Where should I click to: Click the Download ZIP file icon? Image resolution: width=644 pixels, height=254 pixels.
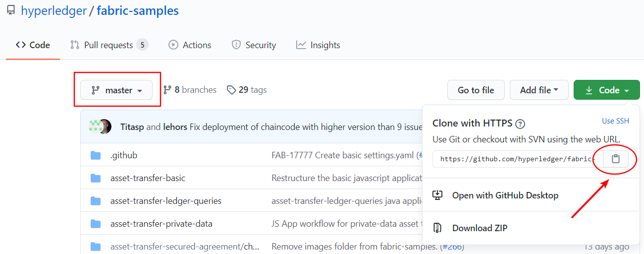click(x=437, y=228)
